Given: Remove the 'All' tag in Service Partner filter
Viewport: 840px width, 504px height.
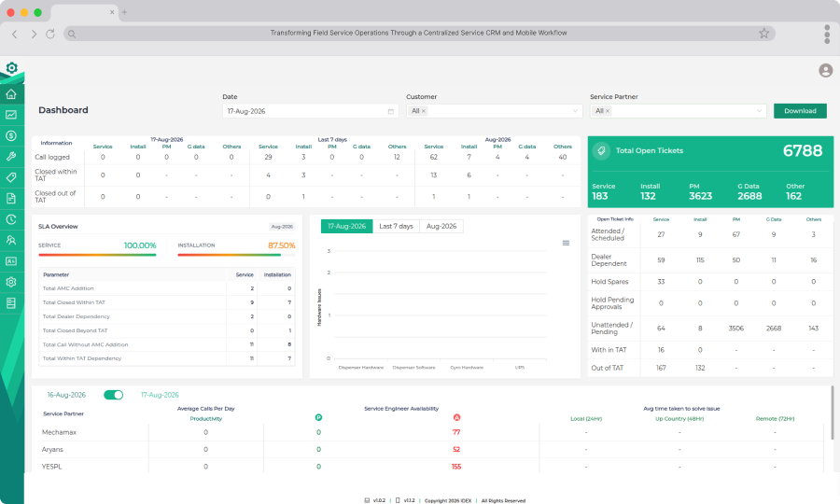Looking at the screenshot, I should (x=608, y=111).
